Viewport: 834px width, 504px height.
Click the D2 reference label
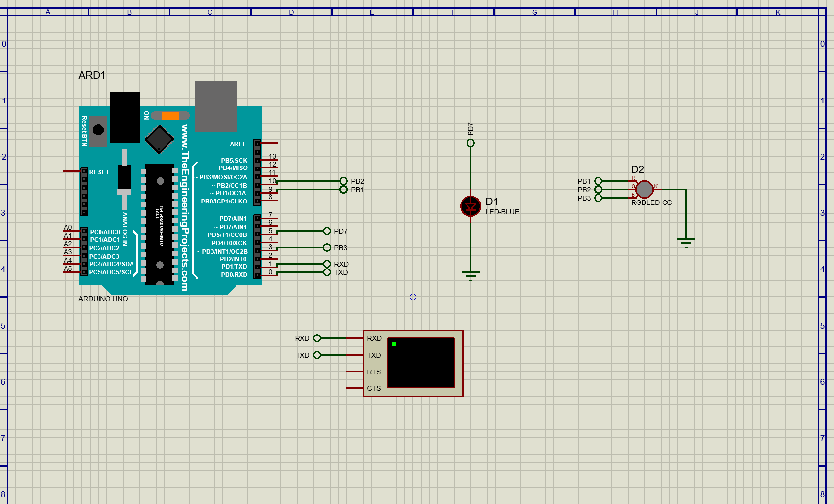(637, 169)
